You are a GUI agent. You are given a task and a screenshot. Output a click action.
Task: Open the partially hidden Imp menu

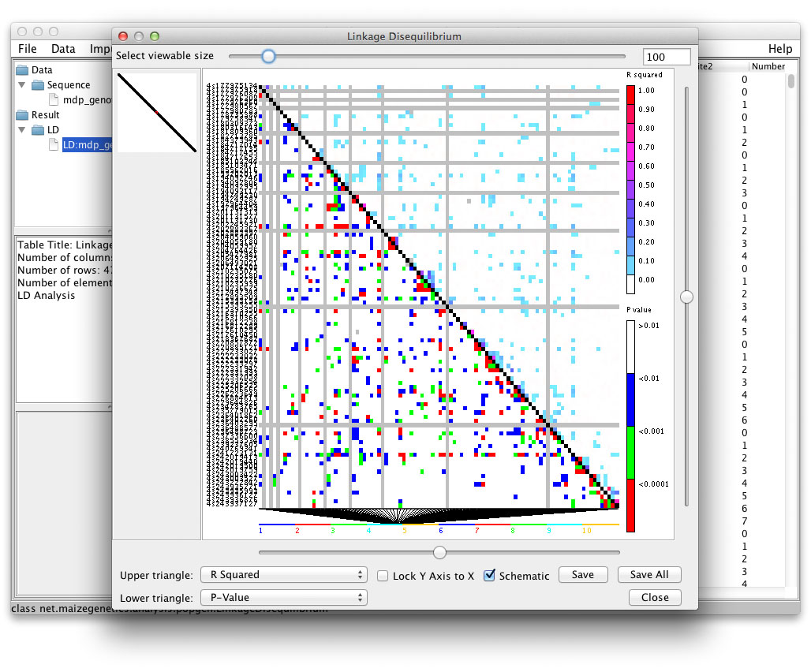(x=100, y=49)
